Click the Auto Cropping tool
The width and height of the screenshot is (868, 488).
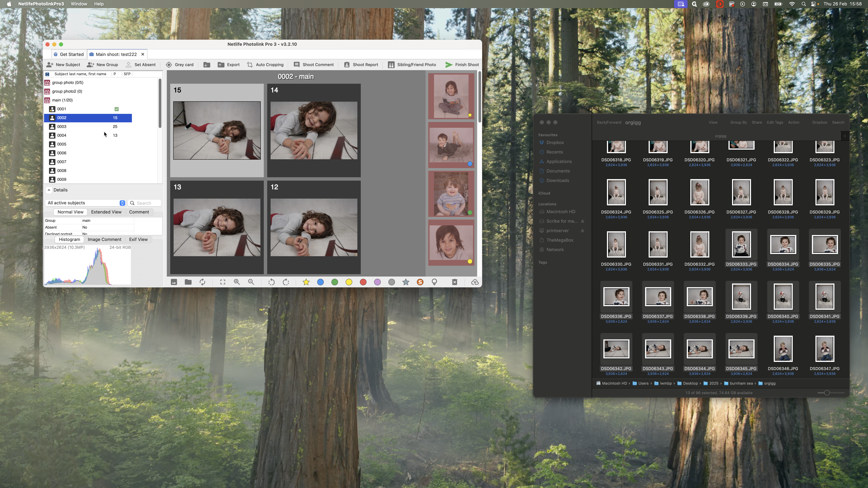pyautogui.click(x=265, y=65)
